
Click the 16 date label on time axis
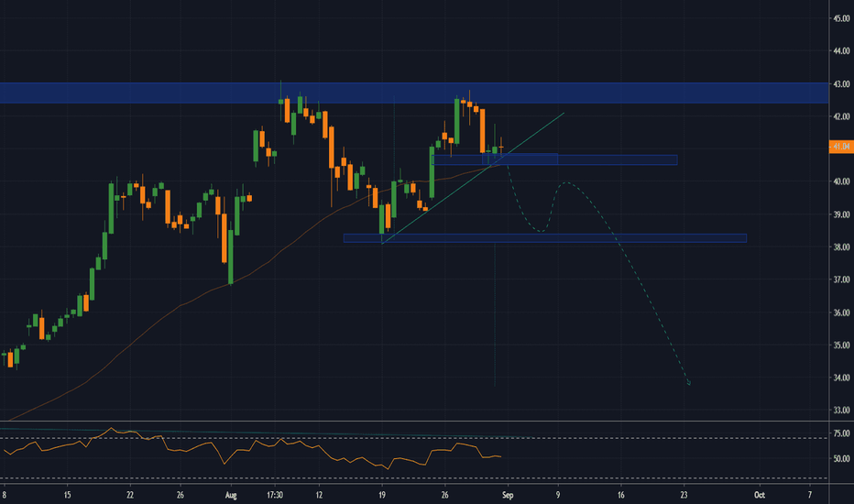pyautogui.click(x=621, y=495)
